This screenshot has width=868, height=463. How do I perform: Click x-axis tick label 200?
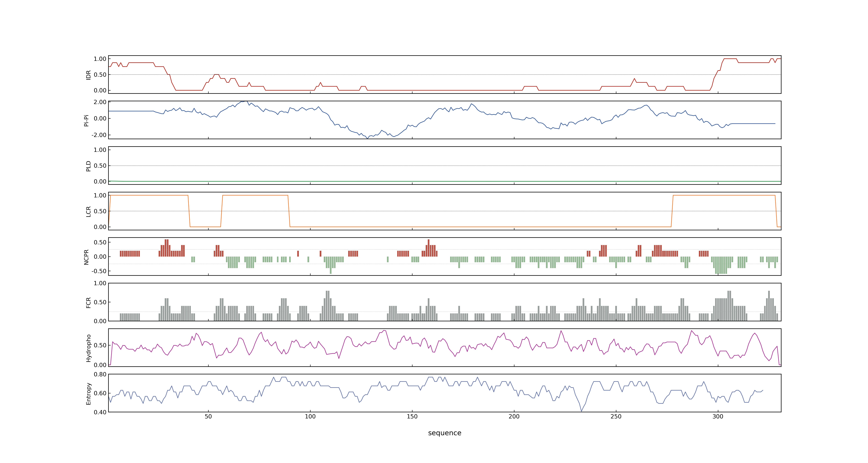click(x=514, y=416)
